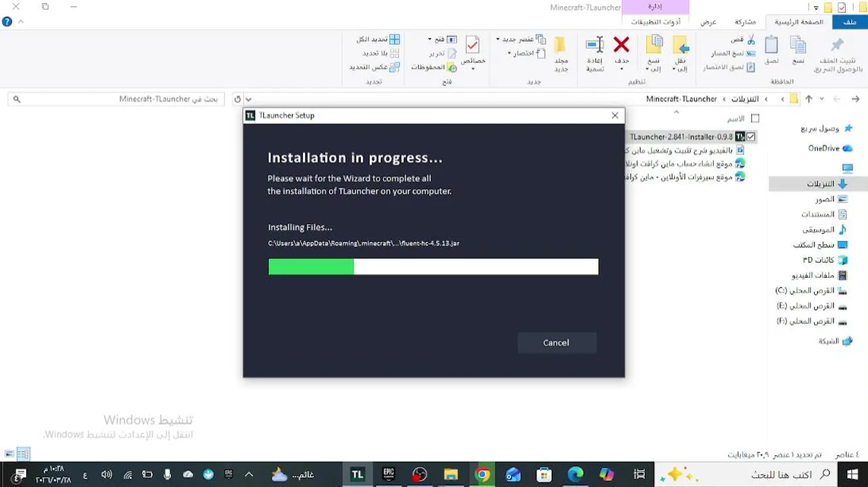The width and height of the screenshot is (868, 487).
Task: Switch to the View (عرض) tab
Action: tap(708, 22)
